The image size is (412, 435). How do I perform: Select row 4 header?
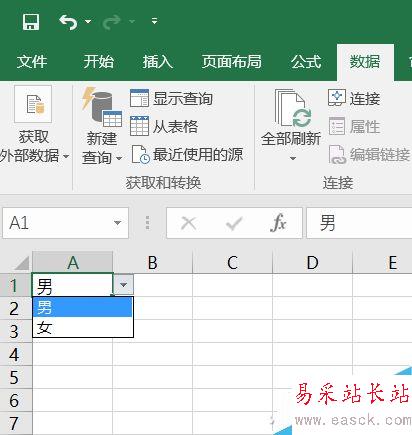coord(16,354)
